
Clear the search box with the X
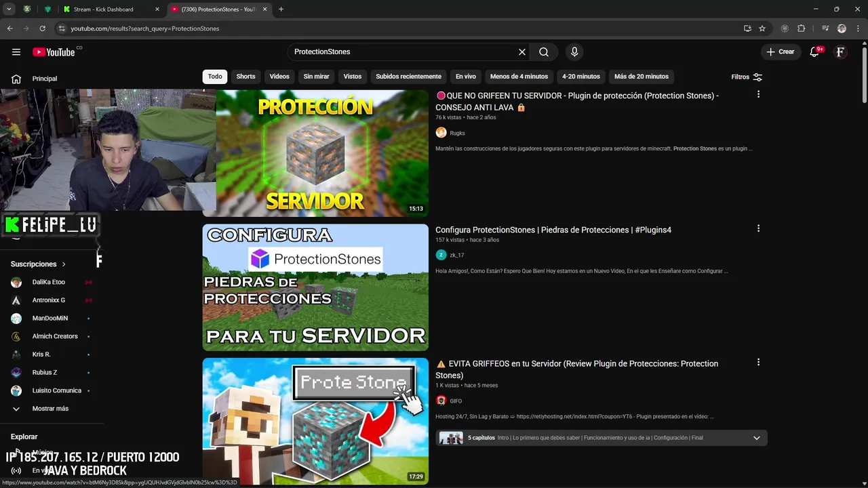click(522, 52)
